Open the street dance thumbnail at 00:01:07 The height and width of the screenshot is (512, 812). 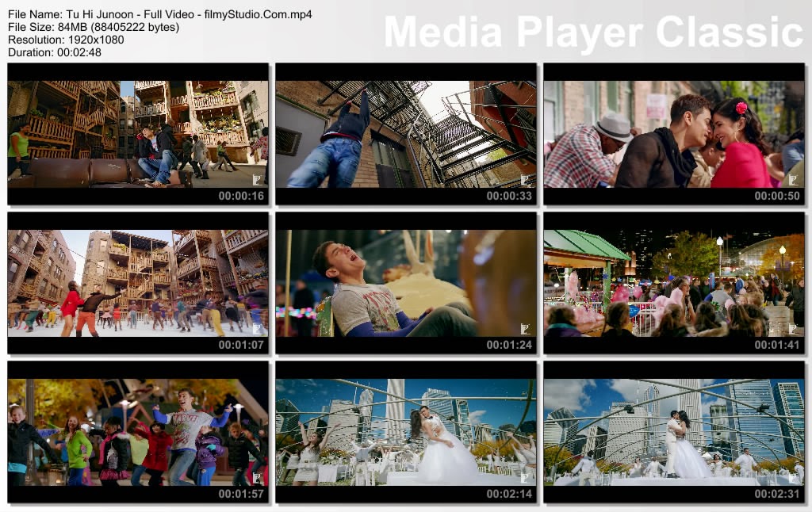point(138,282)
